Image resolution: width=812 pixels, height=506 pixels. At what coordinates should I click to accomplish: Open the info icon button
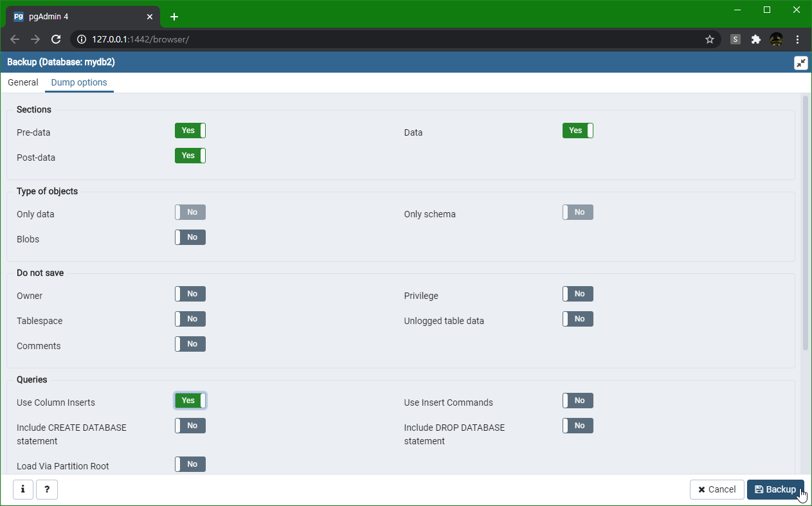pyautogui.click(x=23, y=489)
